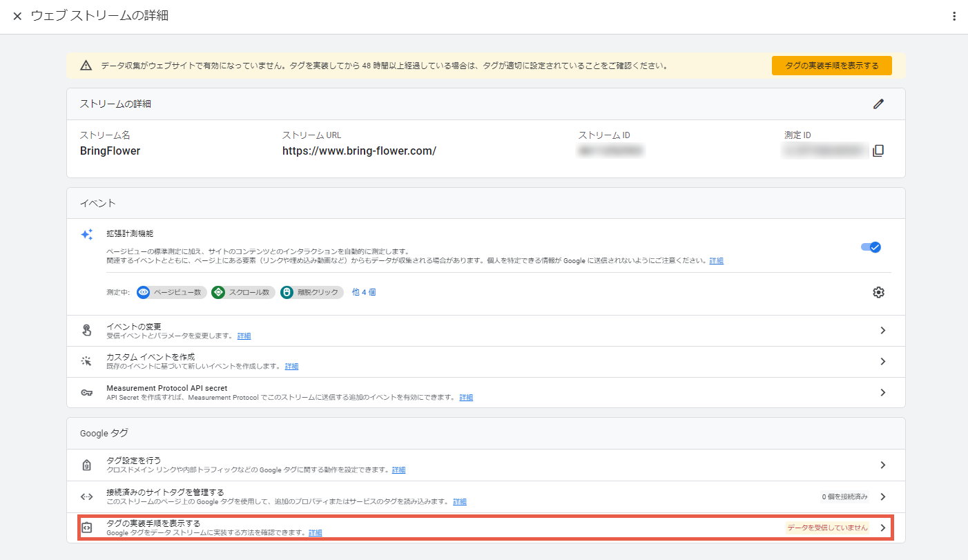Open 詳細 link under タグ設定を行う
This screenshot has height=560, width=968.
tap(399, 470)
